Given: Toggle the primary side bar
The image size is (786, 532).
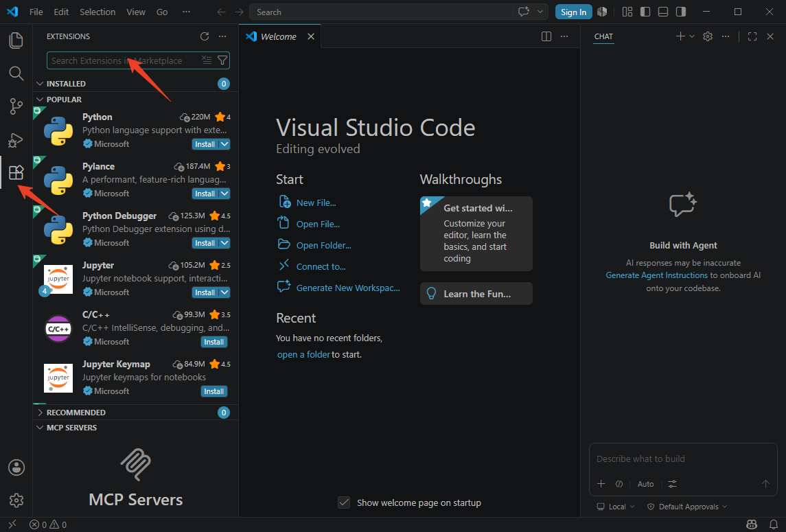Looking at the screenshot, I should [x=645, y=12].
